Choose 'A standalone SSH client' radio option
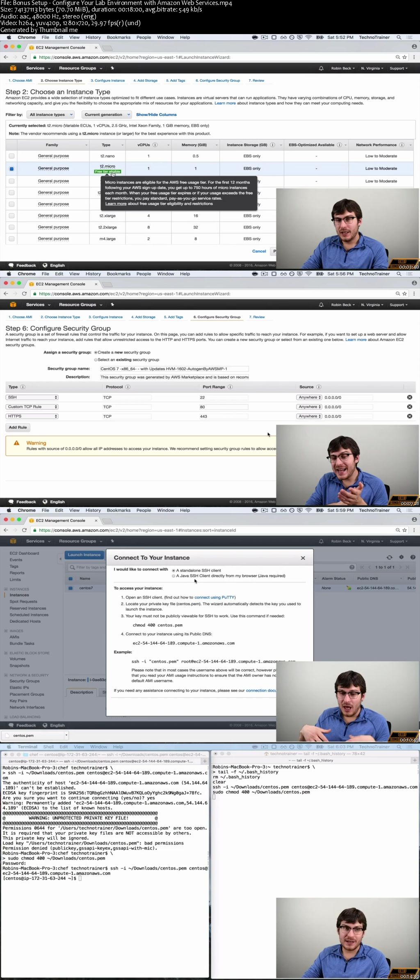420x980 pixels. point(173,570)
